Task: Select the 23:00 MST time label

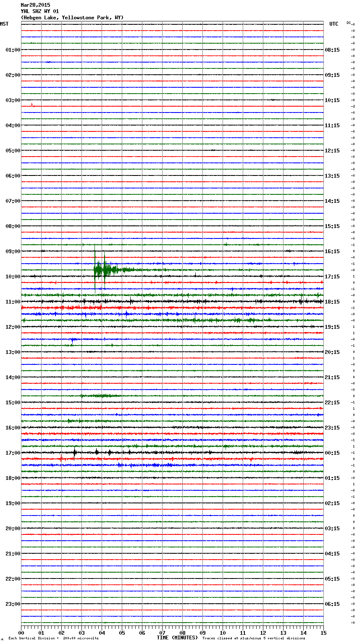Action: pos(13,604)
